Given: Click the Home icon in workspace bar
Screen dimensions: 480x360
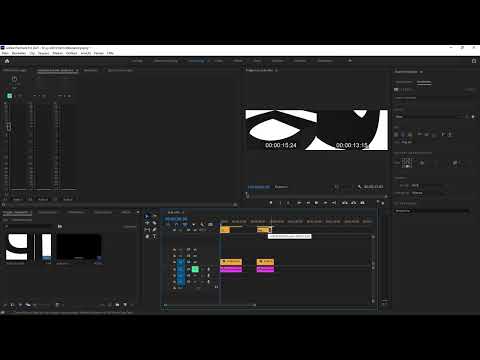Looking at the screenshot, I should pyautogui.click(x=7, y=61).
